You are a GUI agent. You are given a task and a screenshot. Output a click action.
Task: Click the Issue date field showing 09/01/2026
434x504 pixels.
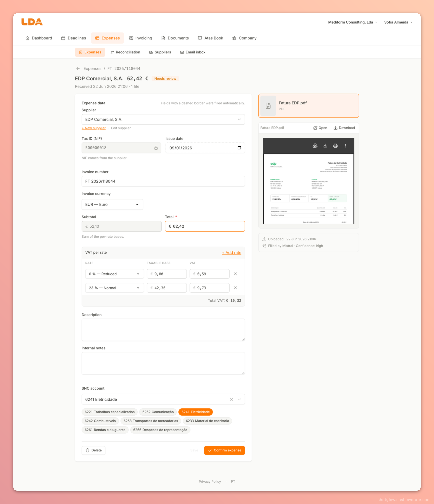(x=205, y=148)
